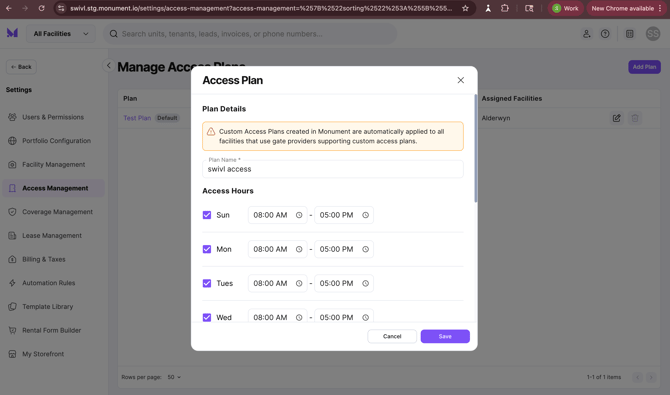
Task: Open Billing & Taxes settings
Action: (53, 259)
